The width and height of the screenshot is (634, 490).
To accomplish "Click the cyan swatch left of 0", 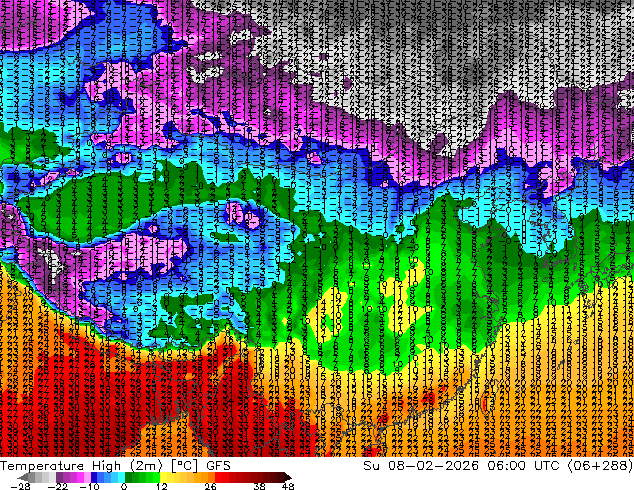I will [x=121, y=477].
